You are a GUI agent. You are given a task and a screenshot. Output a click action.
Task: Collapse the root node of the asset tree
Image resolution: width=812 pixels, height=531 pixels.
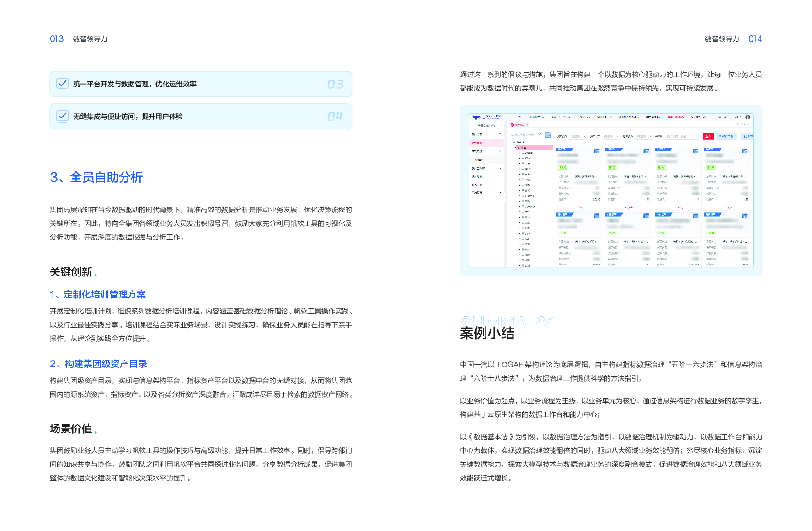[x=511, y=142]
